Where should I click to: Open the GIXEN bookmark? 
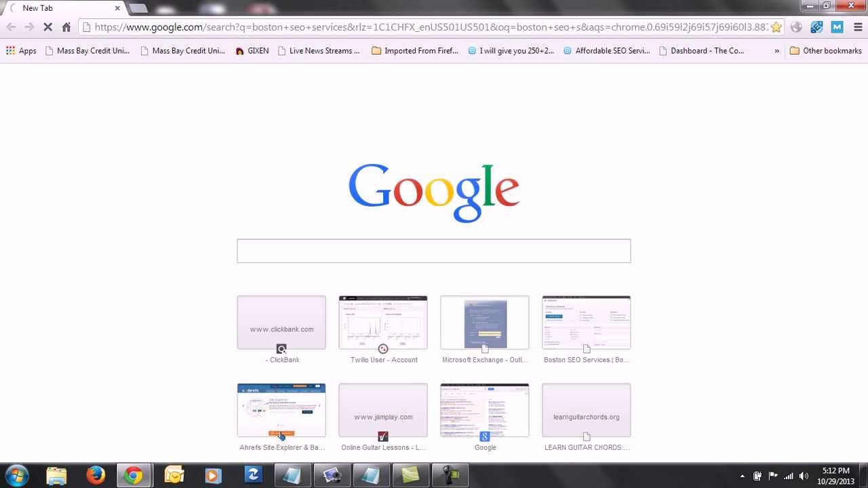pyautogui.click(x=252, y=51)
